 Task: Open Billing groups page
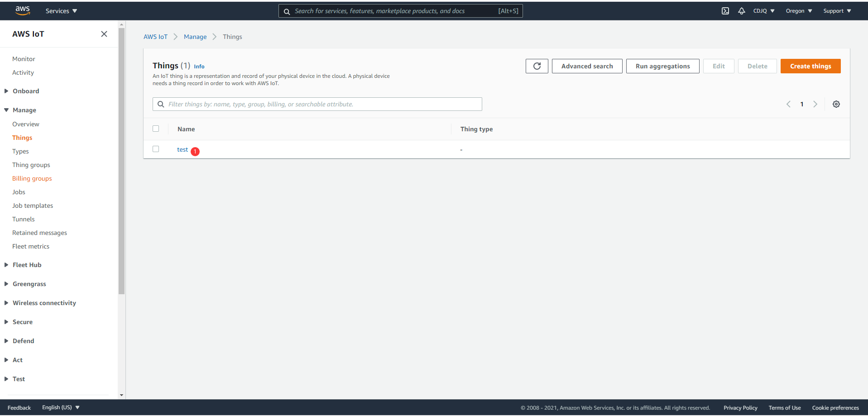(32, 178)
